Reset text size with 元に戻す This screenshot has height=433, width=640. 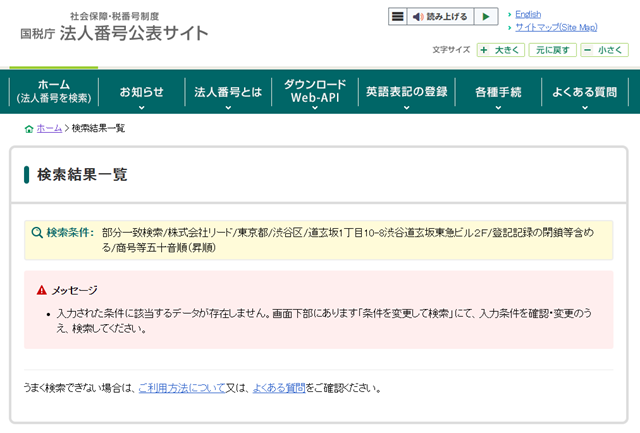(553, 49)
